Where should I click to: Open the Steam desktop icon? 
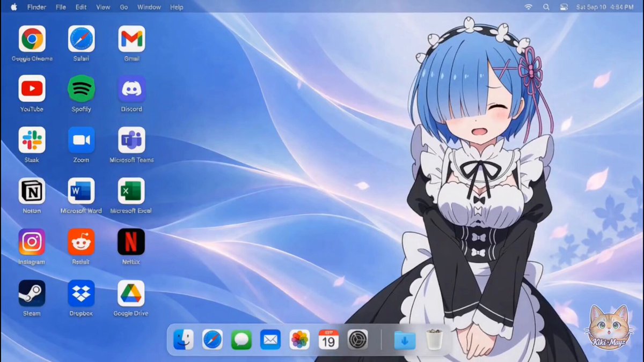pyautogui.click(x=32, y=293)
